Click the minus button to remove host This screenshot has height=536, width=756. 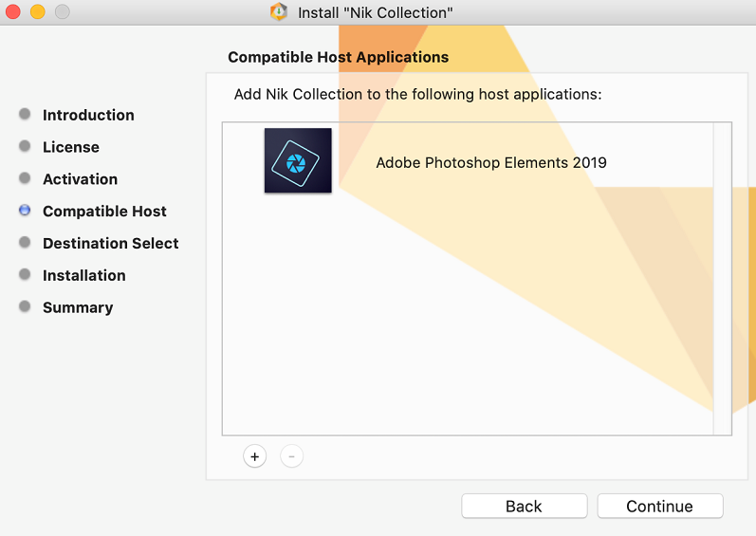click(x=291, y=456)
